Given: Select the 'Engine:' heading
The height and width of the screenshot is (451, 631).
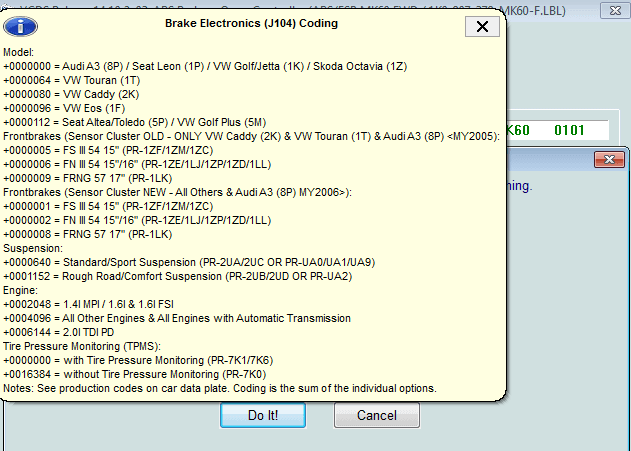Looking at the screenshot, I should 21,290.
